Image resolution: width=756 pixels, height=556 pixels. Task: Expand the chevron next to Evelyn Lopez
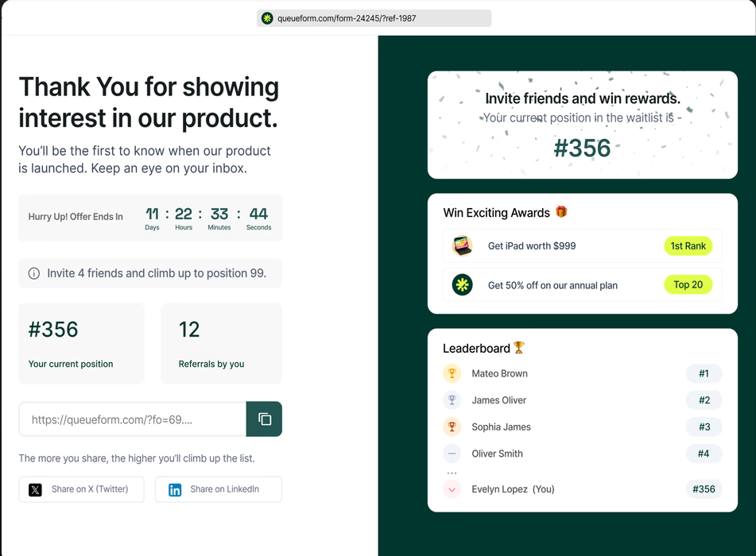[452, 489]
